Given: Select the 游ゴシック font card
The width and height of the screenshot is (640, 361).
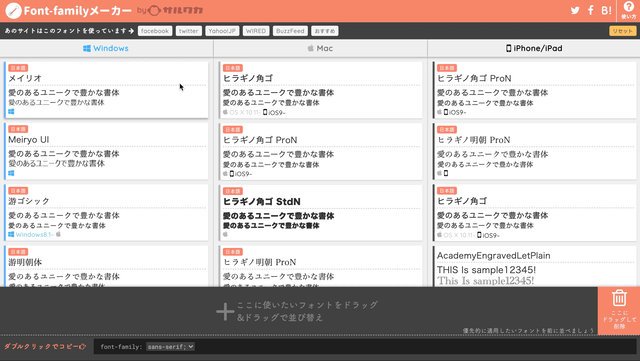Looking at the screenshot, I should [106, 213].
